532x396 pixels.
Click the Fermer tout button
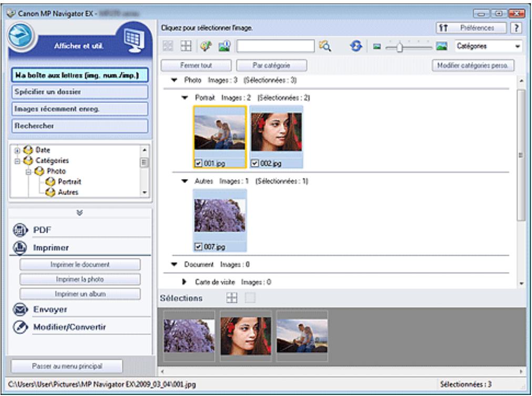[x=196, y=66]
